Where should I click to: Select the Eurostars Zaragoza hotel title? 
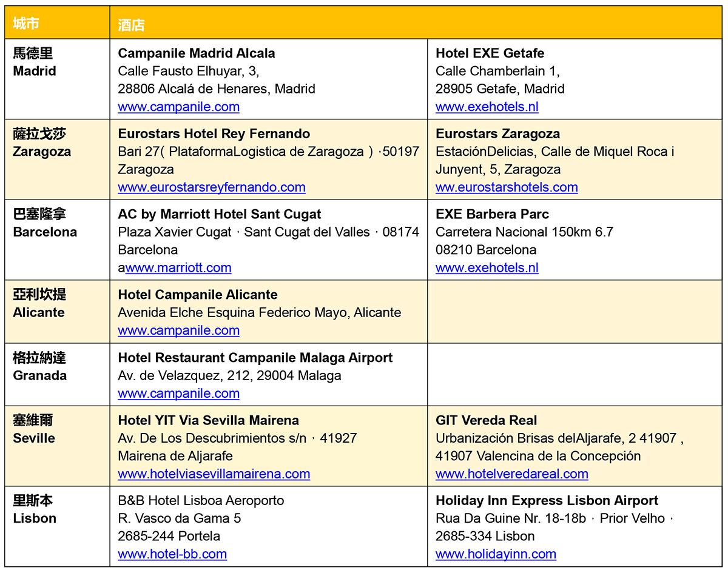tap(498, 134)
